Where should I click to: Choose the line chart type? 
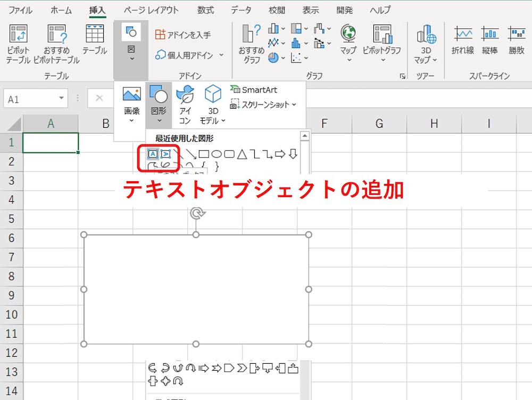(x=276, y=43)
